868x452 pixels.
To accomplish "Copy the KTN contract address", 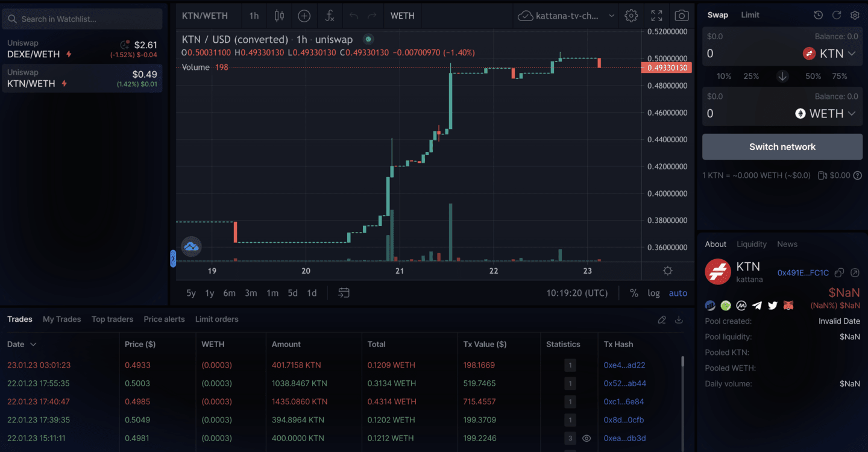I will 839,273.
